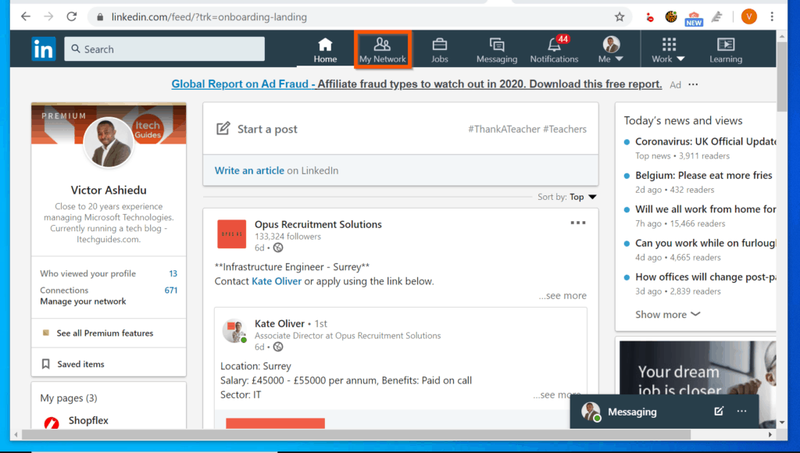Click the #ThankATeacher hashtag
This screenshot has width=800, height=453.
click(504, 129)
